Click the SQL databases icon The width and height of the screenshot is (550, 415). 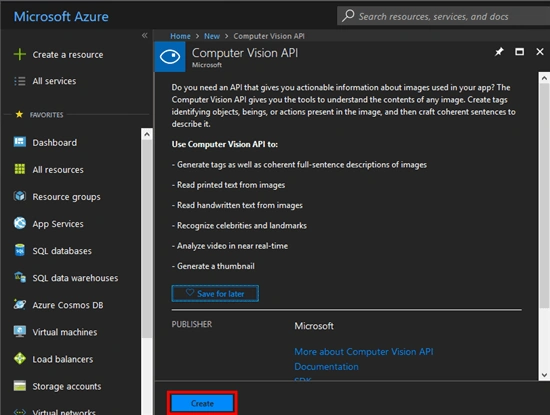click(20, 250)
